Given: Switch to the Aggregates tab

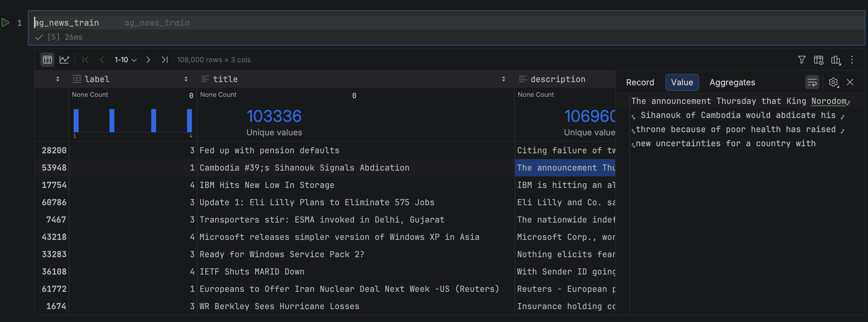Looking at the screenshot, I should (732, 82).
